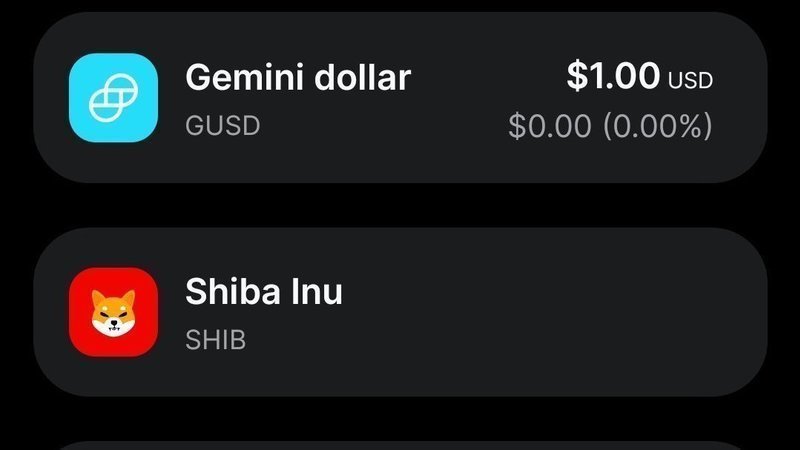The width and height of the screenshot is (800, 450).
Task: Select the "Shiba Inu" name label
Action: pos(264,292)
